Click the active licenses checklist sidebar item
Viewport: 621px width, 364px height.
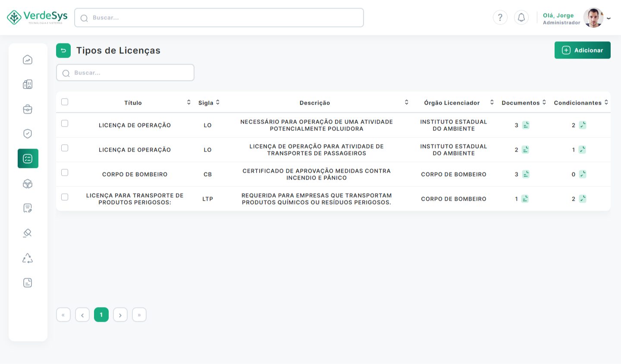(x=28, y=159)
